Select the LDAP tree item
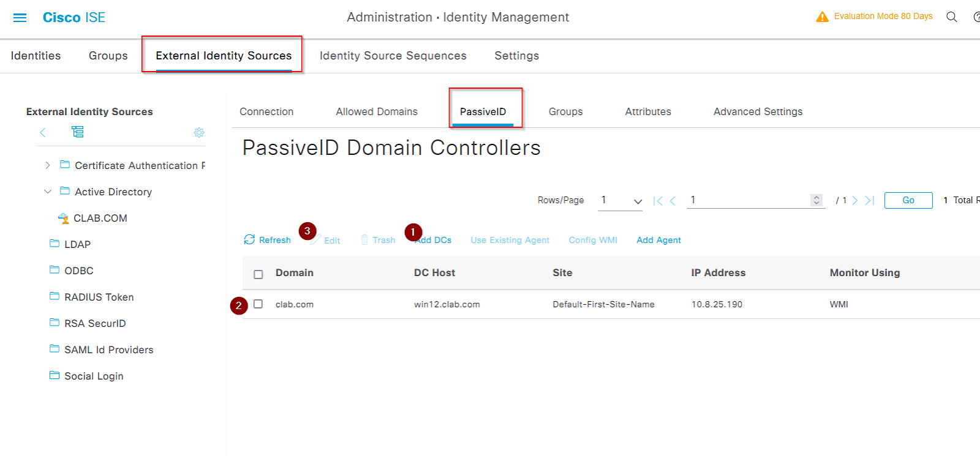Screen dimensions: 980x456 click(x=78, y=244)
